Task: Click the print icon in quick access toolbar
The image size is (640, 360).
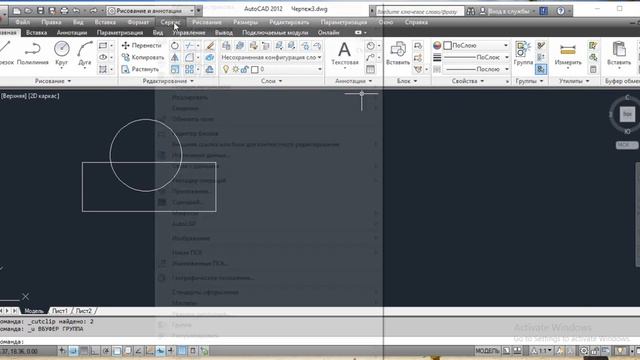Action: point(64,11)
